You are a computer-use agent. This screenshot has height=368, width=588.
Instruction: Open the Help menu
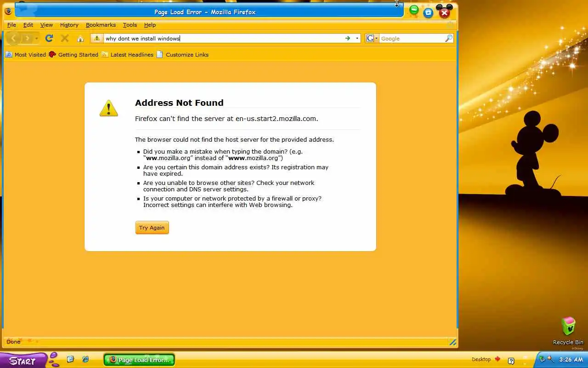coord(150,25)
